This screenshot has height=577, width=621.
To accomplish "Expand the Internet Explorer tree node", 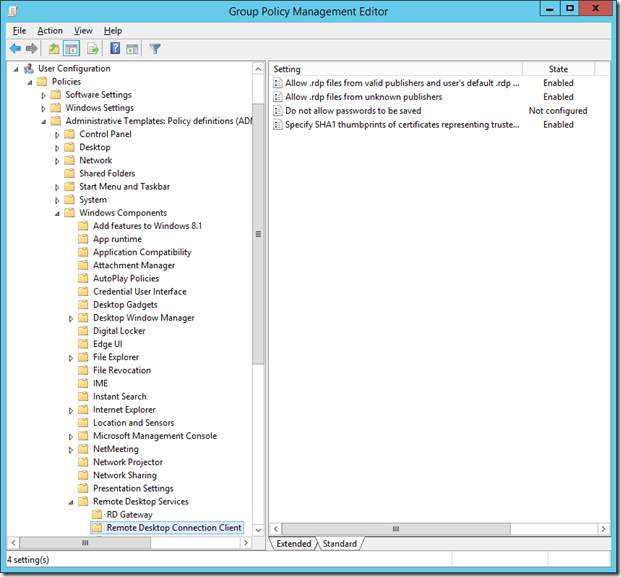I will coord(71,410).
